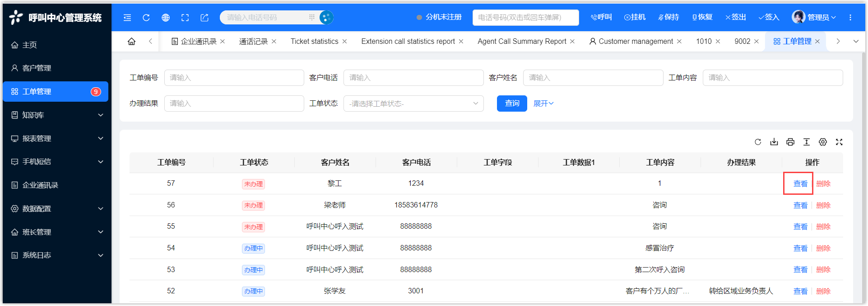This screenshot has height=306, width=868.
Task: Expand the 知识库 sidebar menu
Action: pyautogui.click(x=56, y=115)
